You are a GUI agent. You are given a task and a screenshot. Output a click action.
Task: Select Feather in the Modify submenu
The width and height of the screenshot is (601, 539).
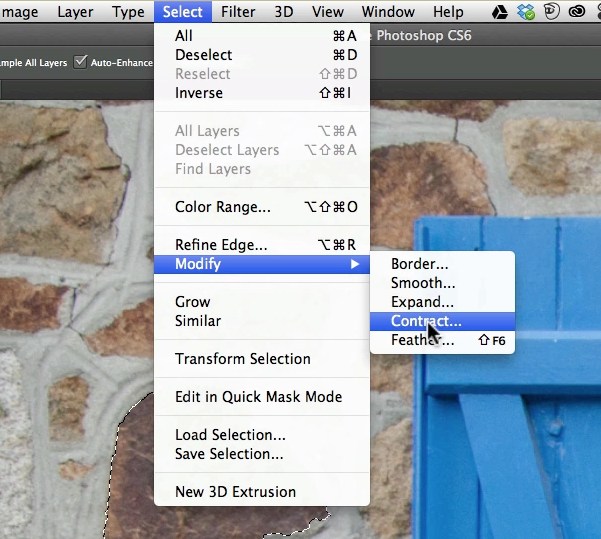(422, 340)
